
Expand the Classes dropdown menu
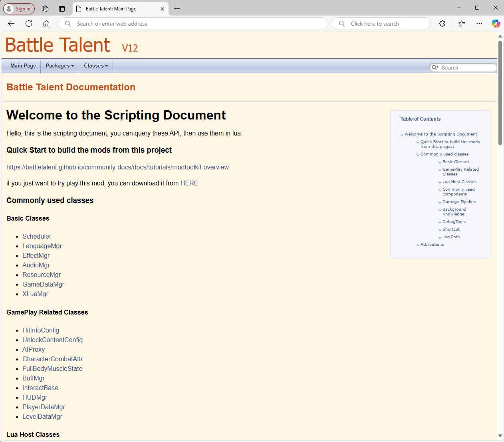(96, 66)
